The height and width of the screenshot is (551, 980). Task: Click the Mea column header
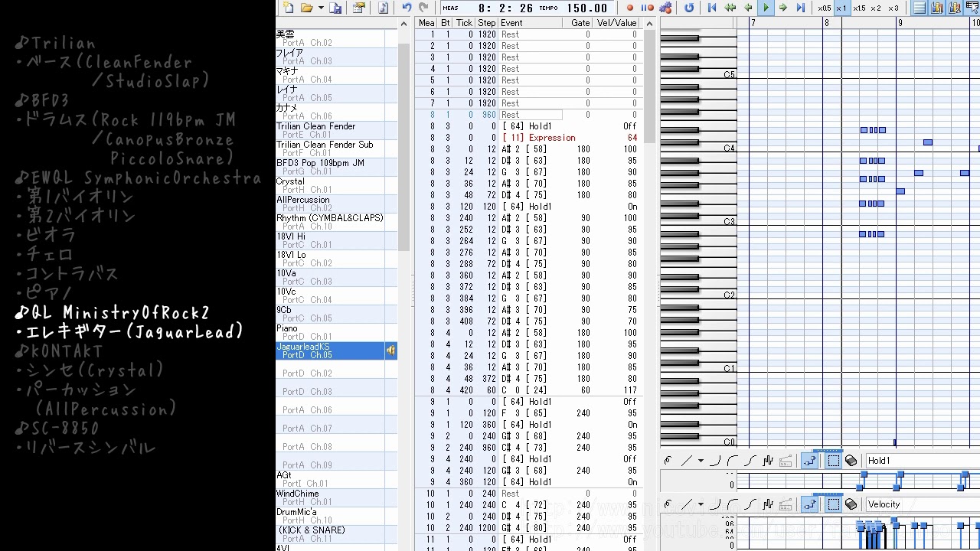tap(426, 23)
